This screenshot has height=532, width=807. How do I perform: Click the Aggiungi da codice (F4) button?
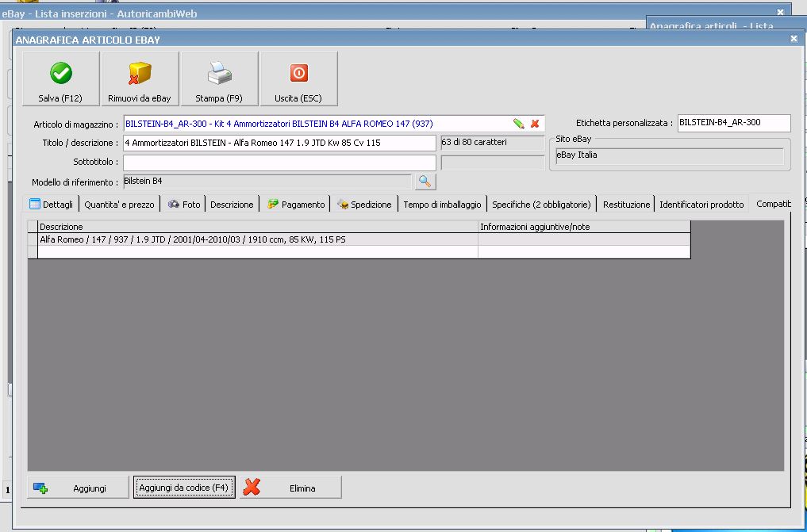coord(184,488)
